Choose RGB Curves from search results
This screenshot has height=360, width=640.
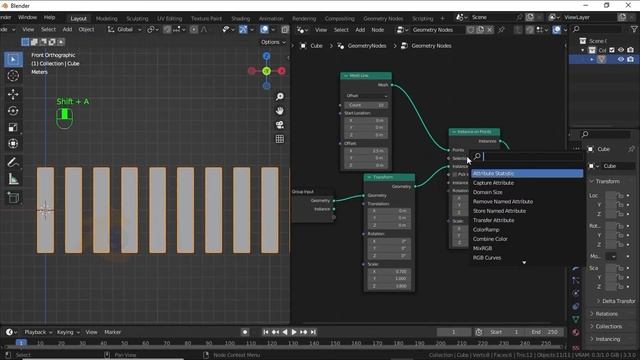tap(527, 258)
